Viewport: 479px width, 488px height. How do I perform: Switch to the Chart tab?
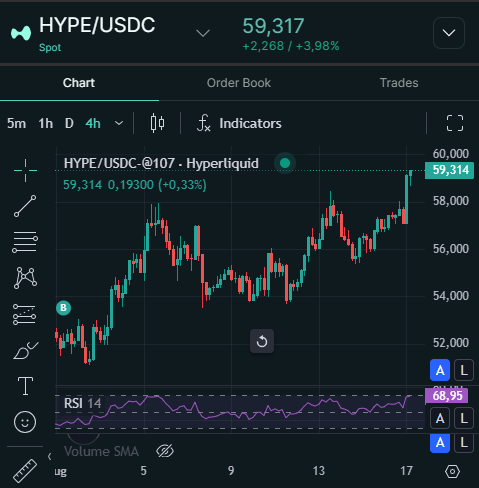click(x=79, y=83)
